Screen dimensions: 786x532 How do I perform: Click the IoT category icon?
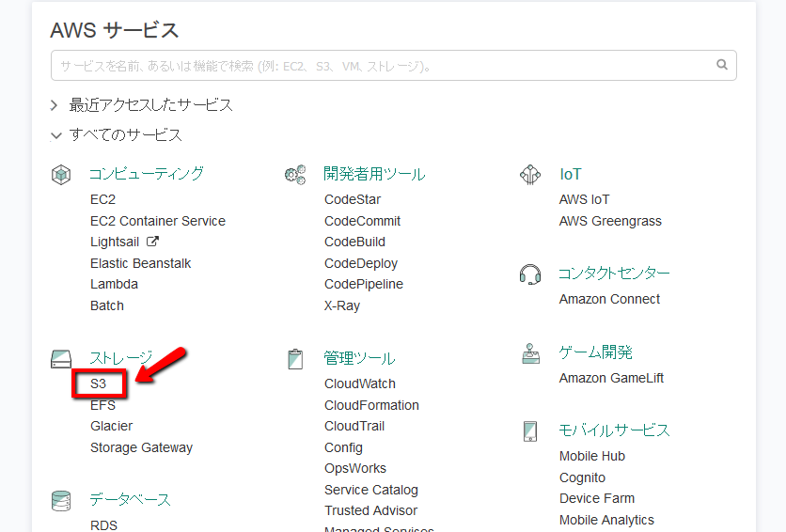530,174
